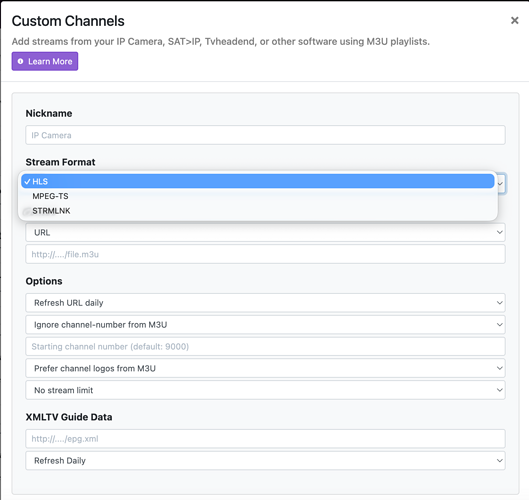Click the Nickname label

[x=49, y=114]
